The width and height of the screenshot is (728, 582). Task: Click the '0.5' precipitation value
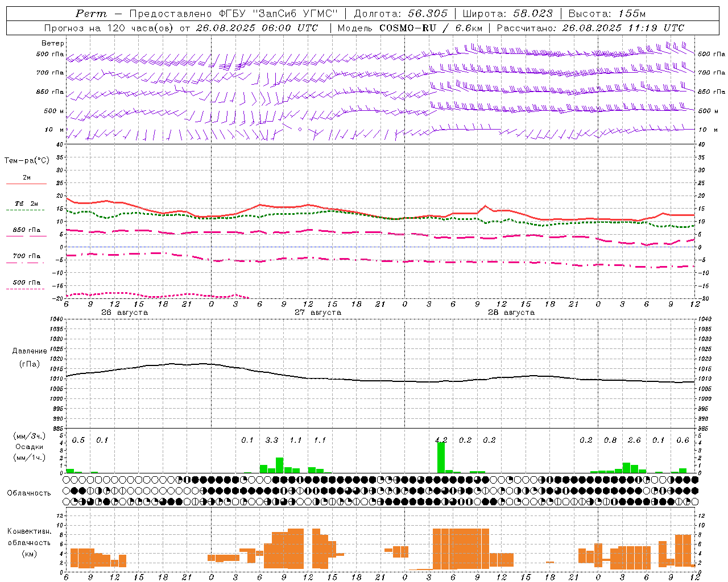pyautogui.click(x=78, y=440)
